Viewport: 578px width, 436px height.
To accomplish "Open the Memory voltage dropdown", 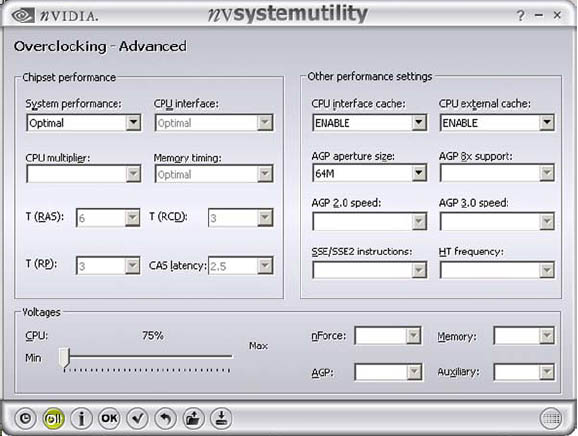I will pyautogui.click(x=524, y=335).
